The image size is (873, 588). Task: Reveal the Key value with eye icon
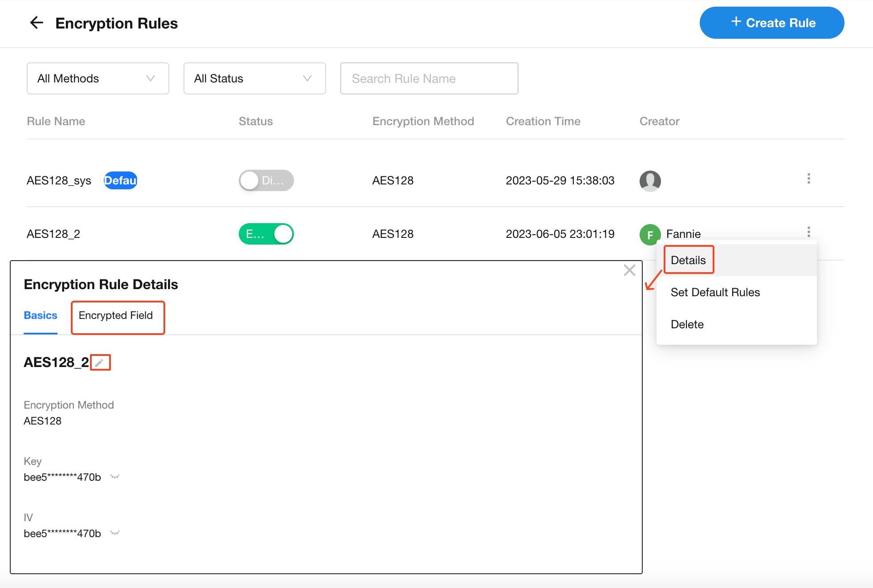click(115, 477)
